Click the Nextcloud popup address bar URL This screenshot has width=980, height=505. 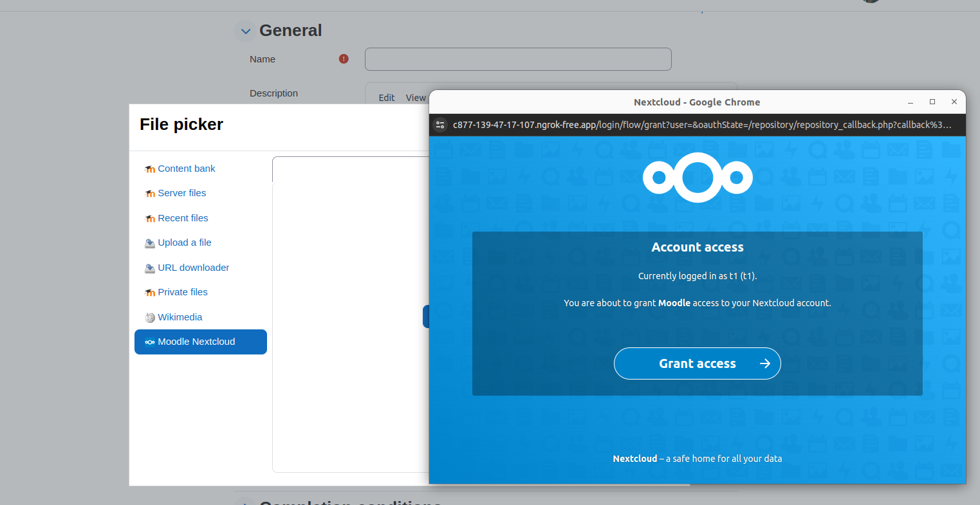tap(702, 125)
